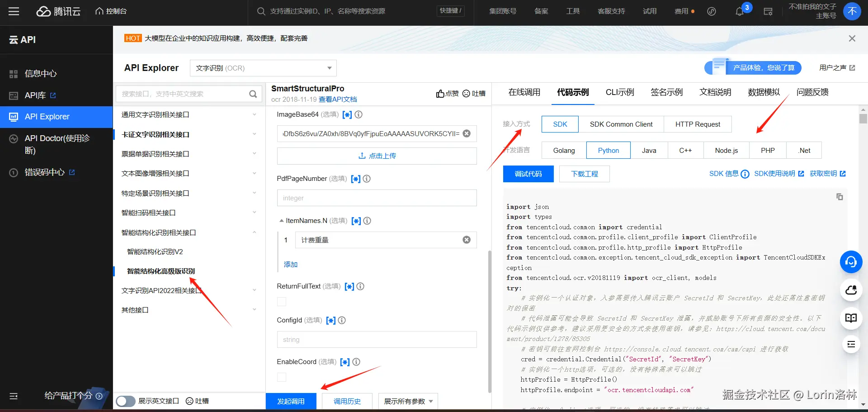Clear the ImageBase64 field value
868x412 pixels.
[x=467, y=133]
